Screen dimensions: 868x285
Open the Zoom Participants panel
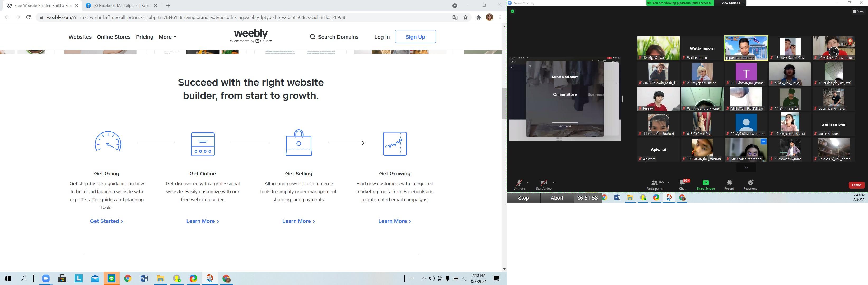pyautogui.click(x=654, y=185)
